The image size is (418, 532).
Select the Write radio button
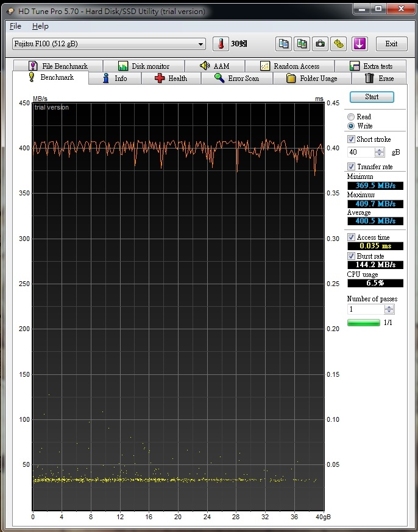(x=351, y=126)
